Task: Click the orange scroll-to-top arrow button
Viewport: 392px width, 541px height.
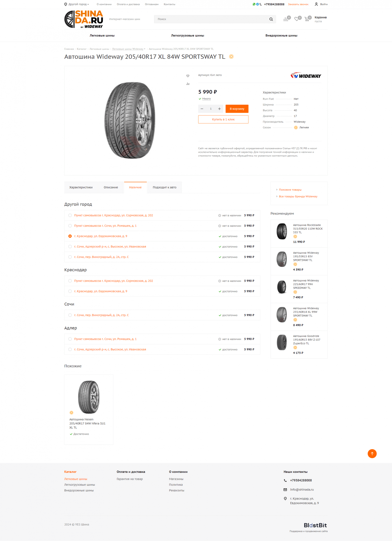Action: (x=372, y=454)
